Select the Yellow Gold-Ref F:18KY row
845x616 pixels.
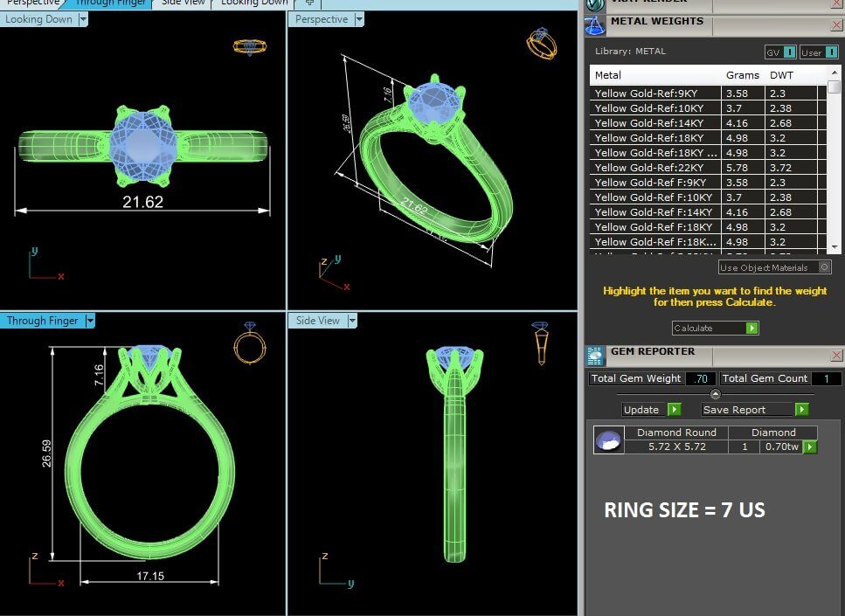click(x=708, y=227)
